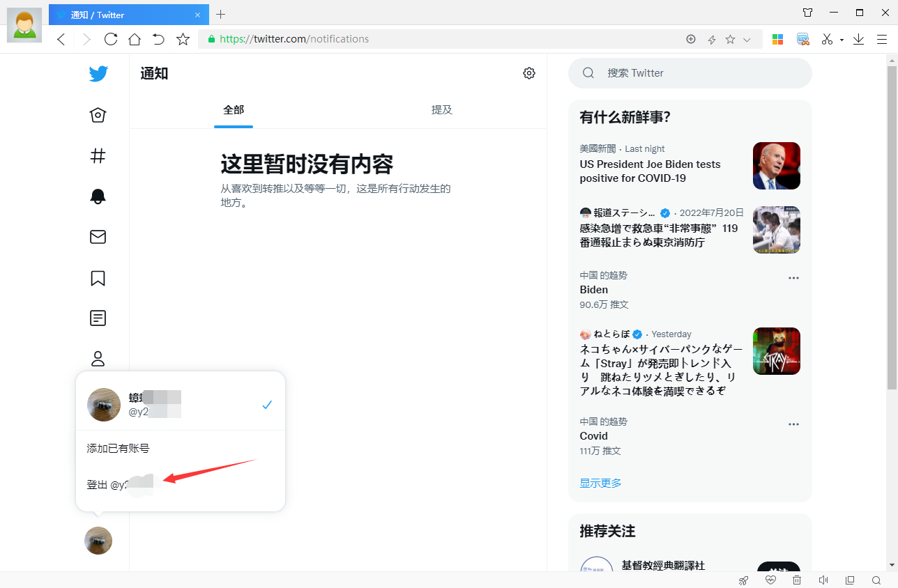Select the current account row with checkmark

click(181, 405)
